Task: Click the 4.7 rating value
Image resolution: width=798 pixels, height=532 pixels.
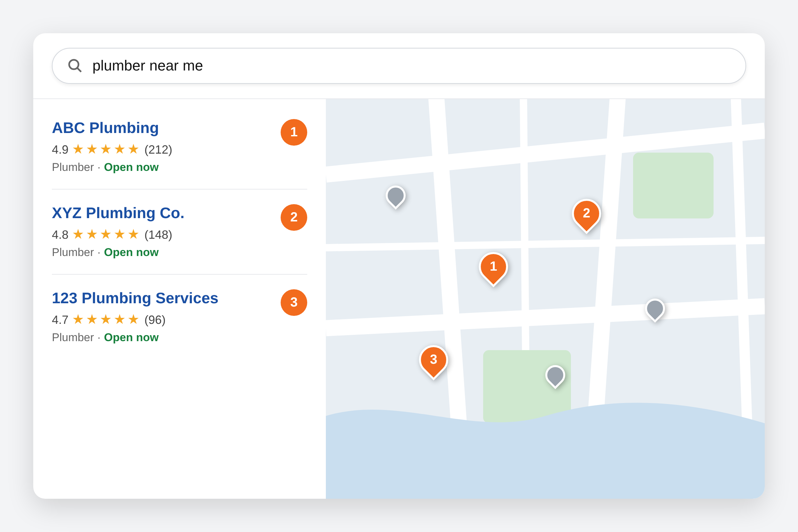Action: [60, 320]
